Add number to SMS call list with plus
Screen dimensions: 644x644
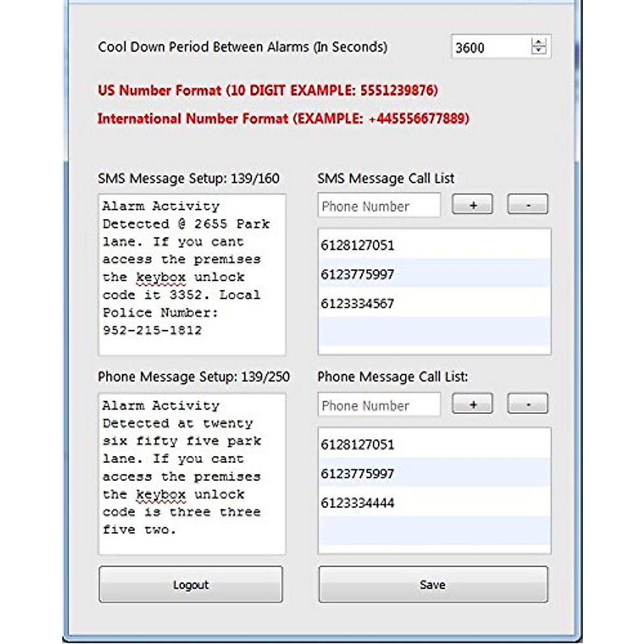coord(472,205)
